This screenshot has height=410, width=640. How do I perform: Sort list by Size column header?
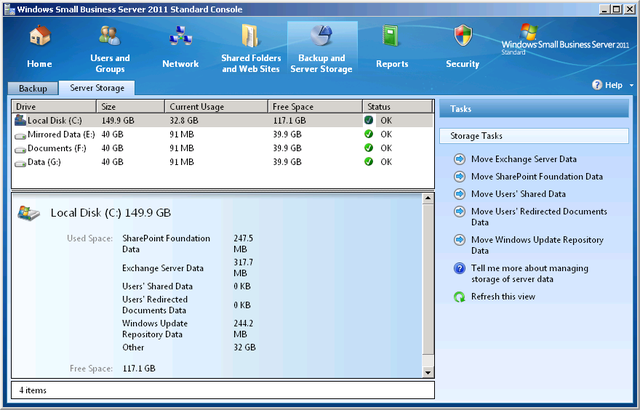pyautogui.click(x=131, y=106)
